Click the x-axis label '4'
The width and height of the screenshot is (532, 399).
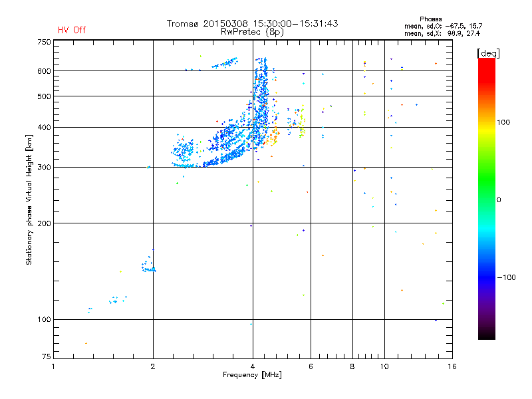click(253, 366)
